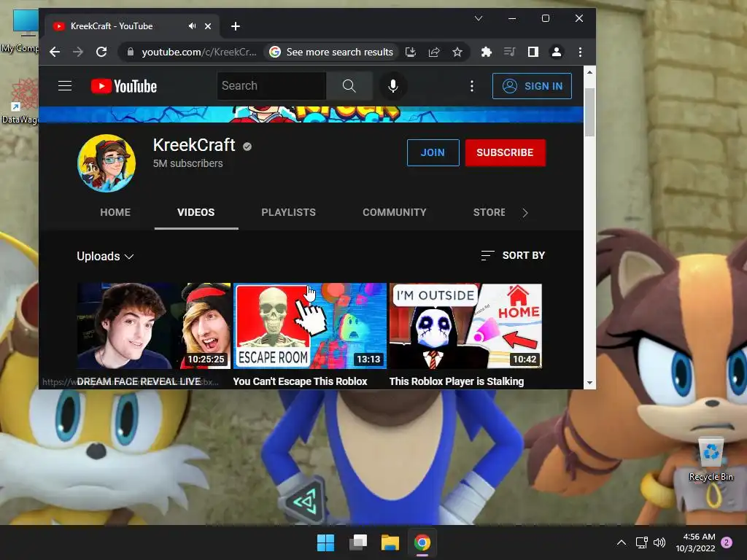Click the page scrollbar up arrow

tap(589, 72)
